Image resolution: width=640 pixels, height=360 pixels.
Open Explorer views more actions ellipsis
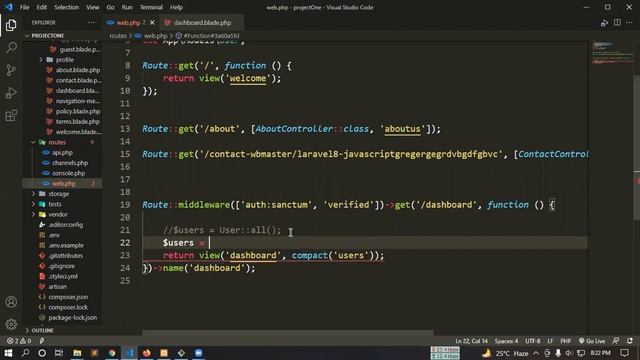91,22
